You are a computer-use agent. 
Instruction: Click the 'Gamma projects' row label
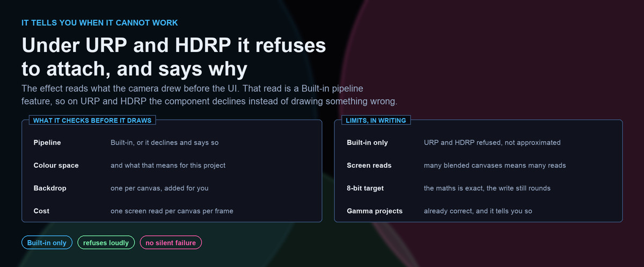(375, 211)
